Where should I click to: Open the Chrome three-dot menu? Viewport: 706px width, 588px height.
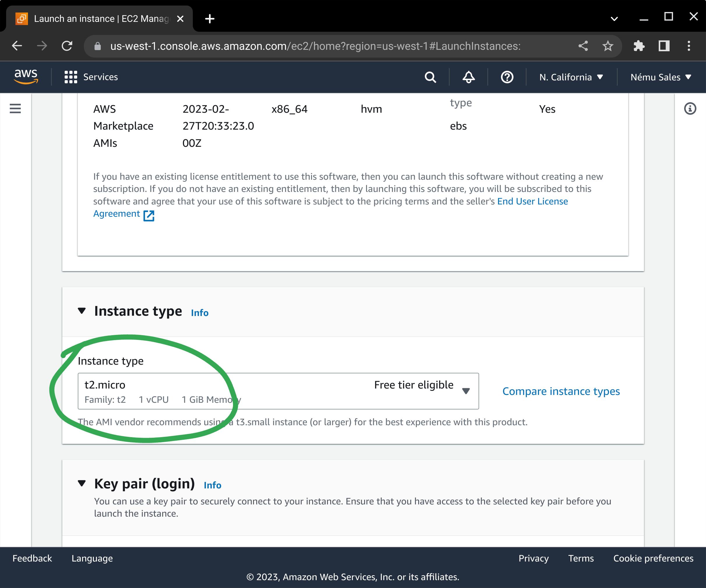pyautogui.click(x=689, y=46)
